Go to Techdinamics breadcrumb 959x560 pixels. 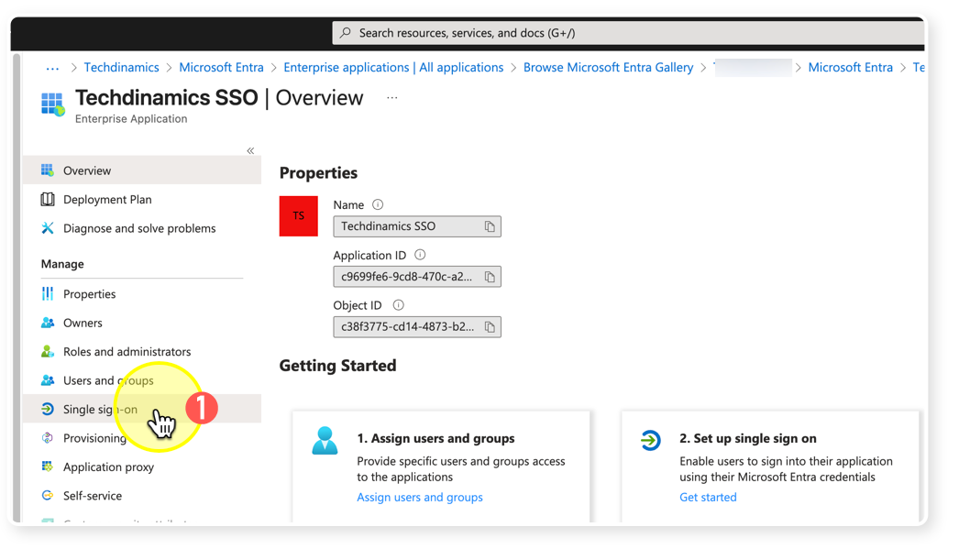tap(121, 67)
